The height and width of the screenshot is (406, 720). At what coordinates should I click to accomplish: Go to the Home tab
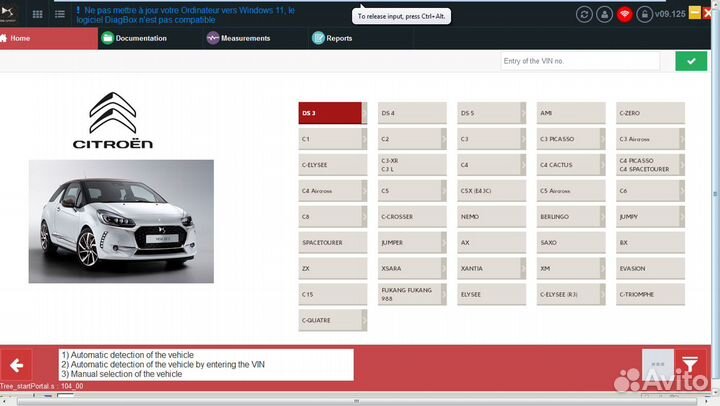click(20, 38)
